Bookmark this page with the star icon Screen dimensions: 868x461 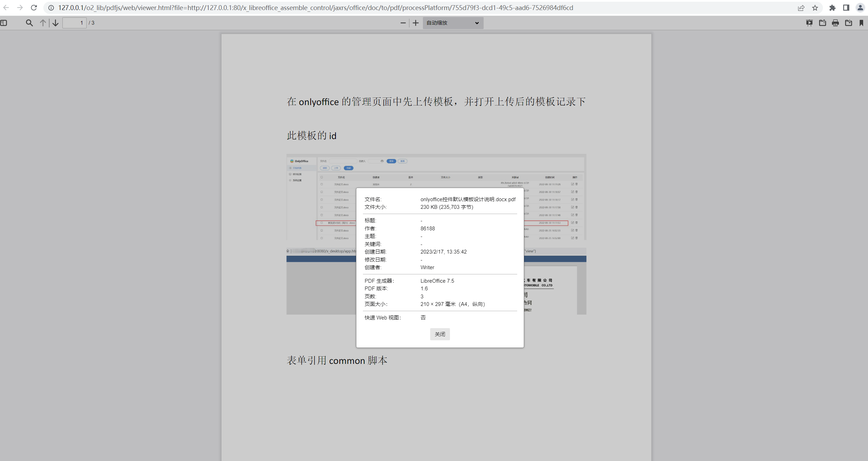[815, 8]
